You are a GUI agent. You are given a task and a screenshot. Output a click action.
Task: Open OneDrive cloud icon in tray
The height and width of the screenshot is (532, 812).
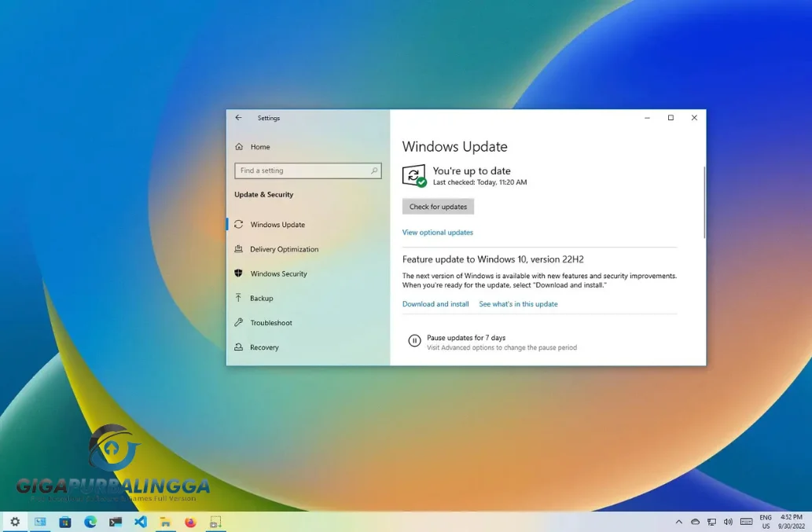point(696,522)
